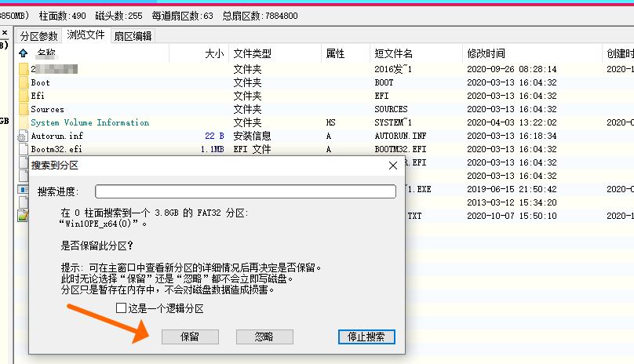Select the Efi folder icon
This screenshot has width=634, height=364.
pyautogui.click(x=23, y=96)
